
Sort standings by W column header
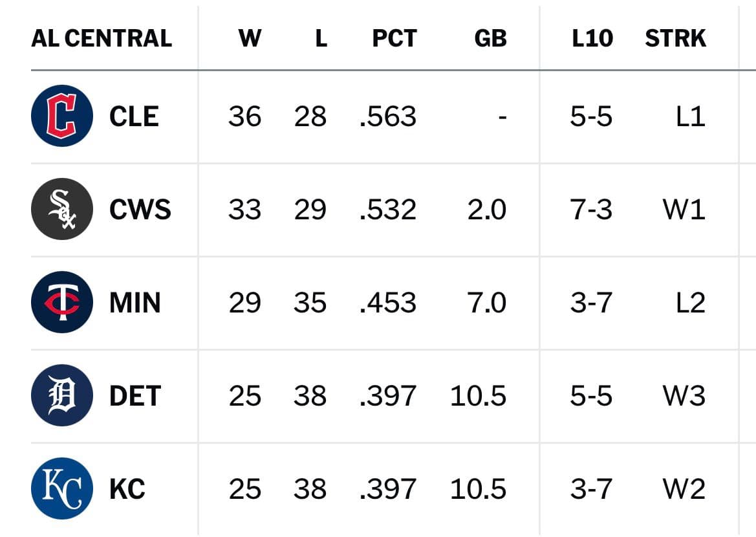click(x=250, y=38)
